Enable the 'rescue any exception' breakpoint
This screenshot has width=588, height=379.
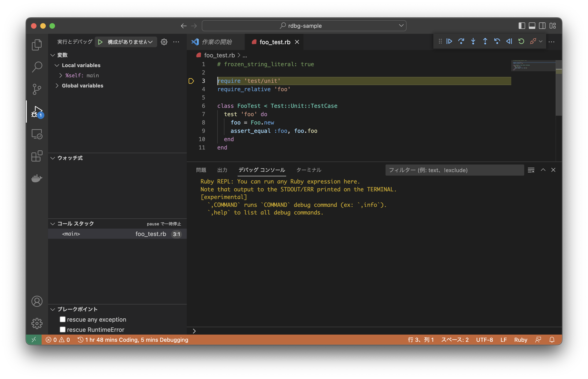(x=63, y=319)
